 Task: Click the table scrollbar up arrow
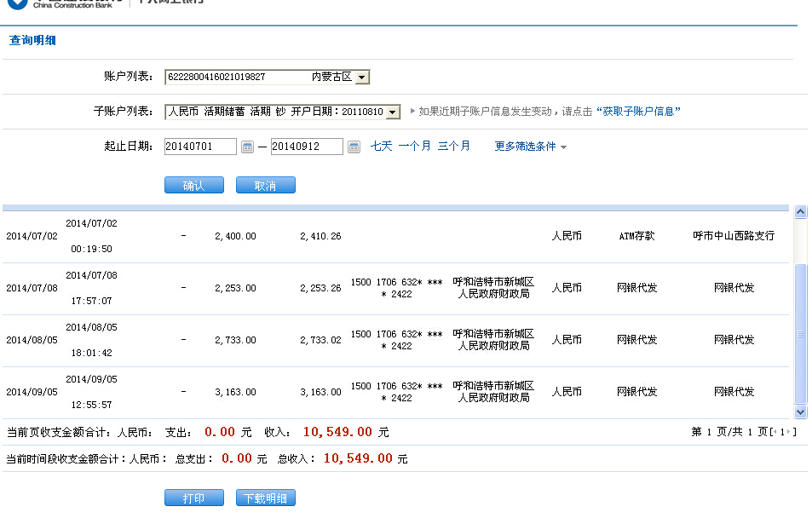pyautogui.click(x=801, y=211)
